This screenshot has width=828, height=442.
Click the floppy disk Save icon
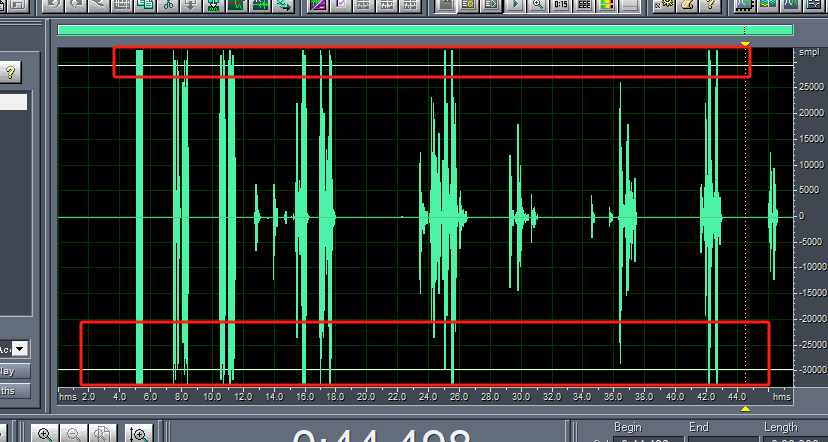[x=20, y=4]
